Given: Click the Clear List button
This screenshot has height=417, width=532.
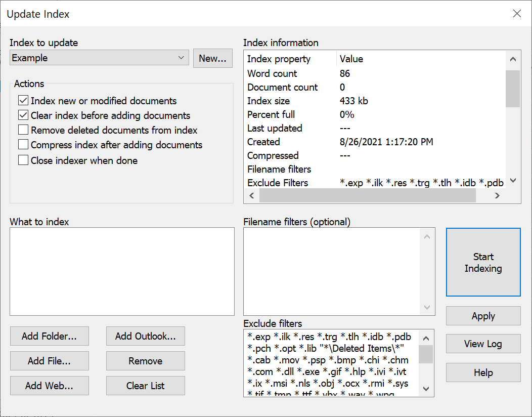Looking at the screenshot, I should [x=146, y=386].
